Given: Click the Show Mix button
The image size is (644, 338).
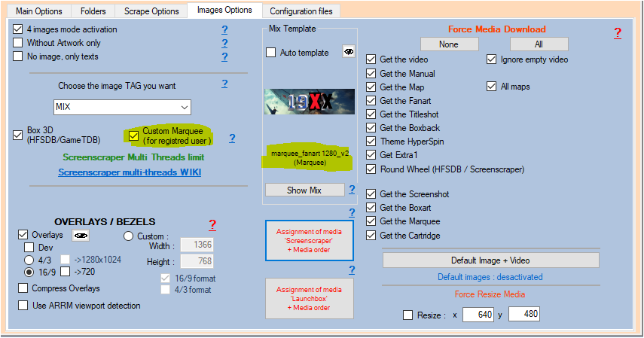Looking at the screenshot, I should pos(304,190).
